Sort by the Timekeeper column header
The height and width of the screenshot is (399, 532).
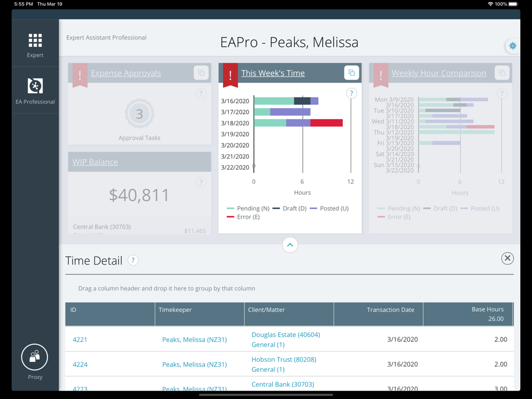click(175, 310)
